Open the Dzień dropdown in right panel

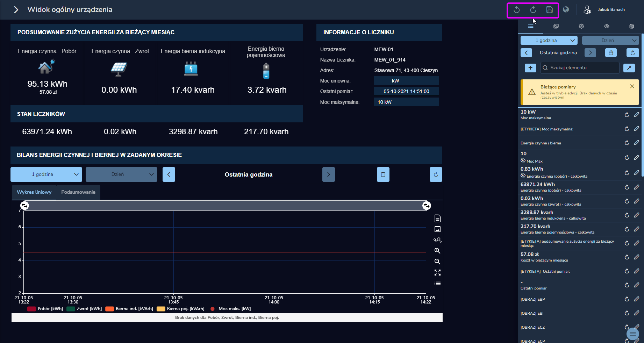point(610,41)
